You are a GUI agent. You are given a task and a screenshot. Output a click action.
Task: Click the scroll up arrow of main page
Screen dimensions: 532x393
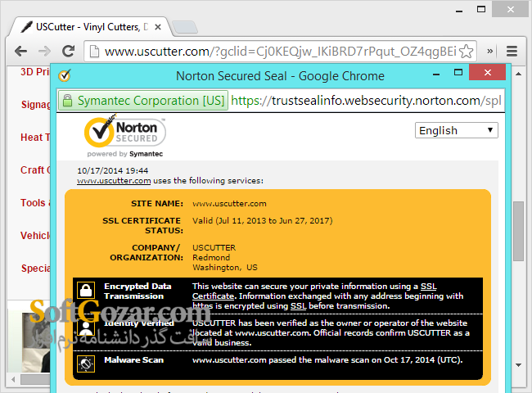518,74
